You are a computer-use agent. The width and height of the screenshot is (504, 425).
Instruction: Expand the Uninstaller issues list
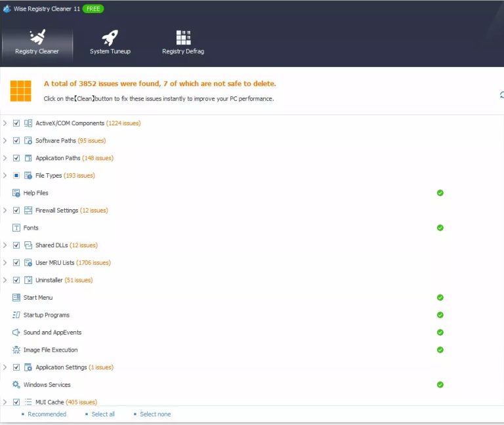[x=5, y=280]
